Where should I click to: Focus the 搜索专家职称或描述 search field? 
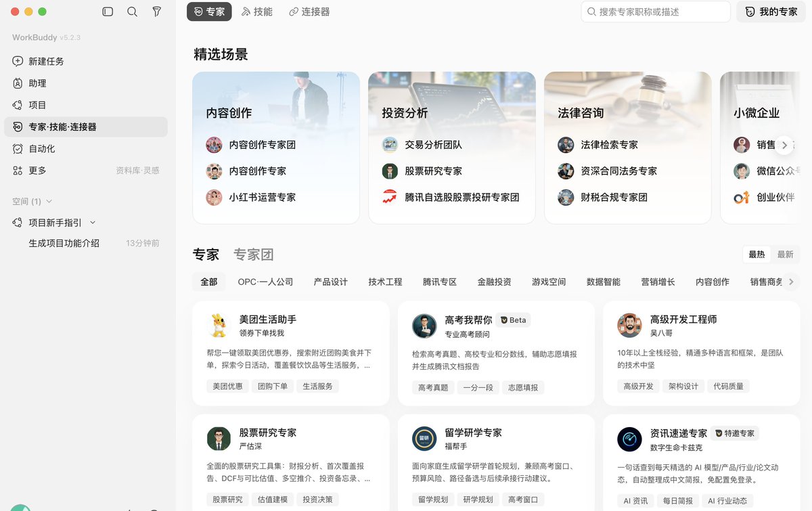pyautogui.click(x=656, y=12)
